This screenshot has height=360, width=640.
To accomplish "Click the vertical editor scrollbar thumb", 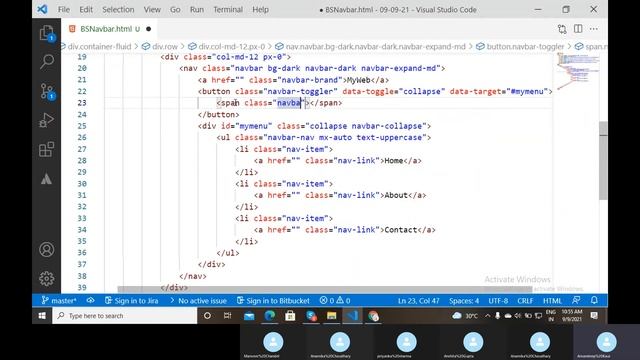I will tap(603, 160).
